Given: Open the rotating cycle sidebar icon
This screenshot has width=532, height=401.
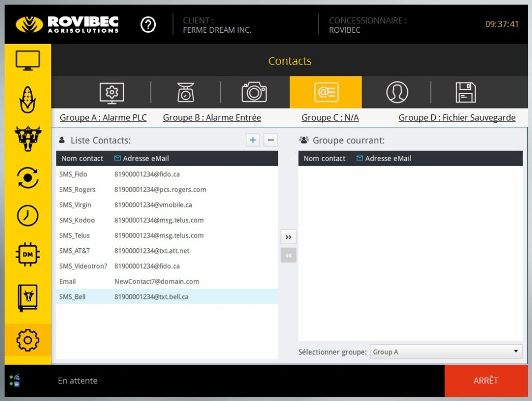Looking at the screenshot, I should pyautogui.click(x=28, y=178).
